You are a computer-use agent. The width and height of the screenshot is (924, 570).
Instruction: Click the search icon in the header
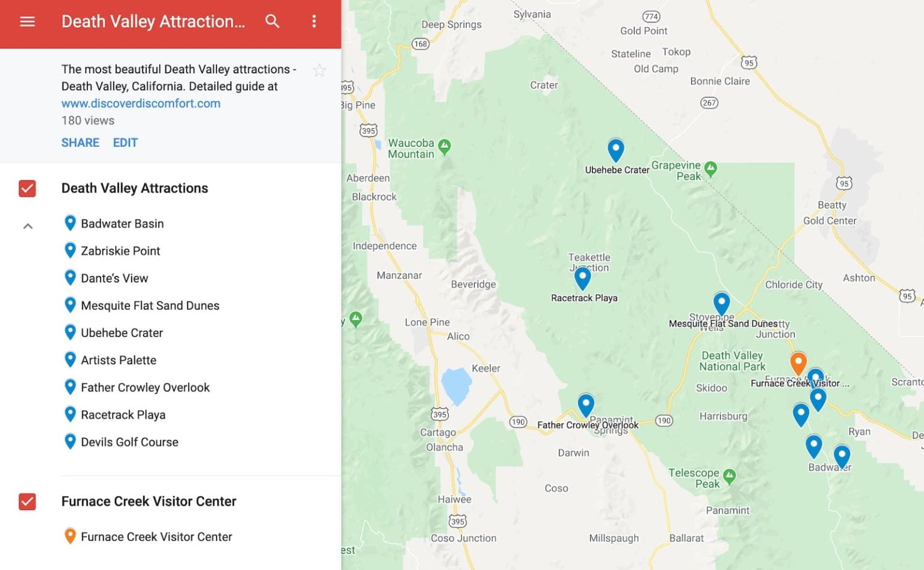pyautogui.click(x=273, y=22)
